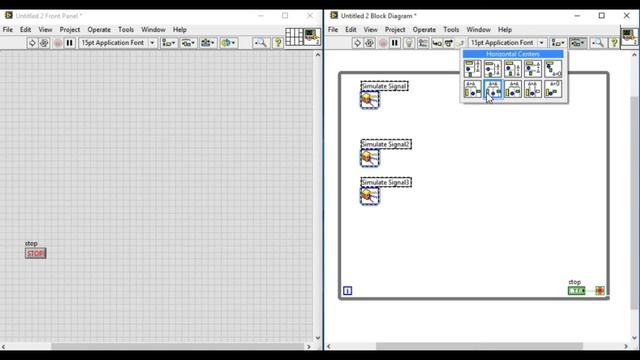Image resolution: width=640 pixels, height=360 pixels.
Task: Click the Search icon in the Block Diagram
Action: pyautogui.click(x=598, y=43)
